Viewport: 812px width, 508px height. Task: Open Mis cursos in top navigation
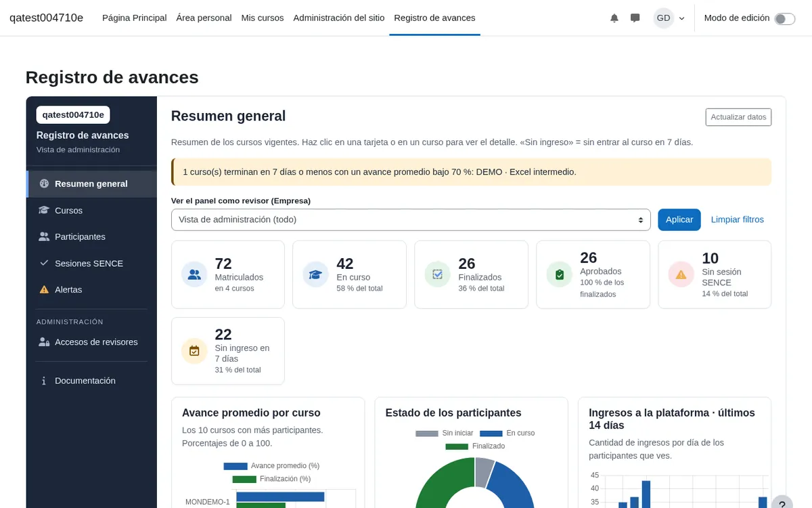click(263, 18)
